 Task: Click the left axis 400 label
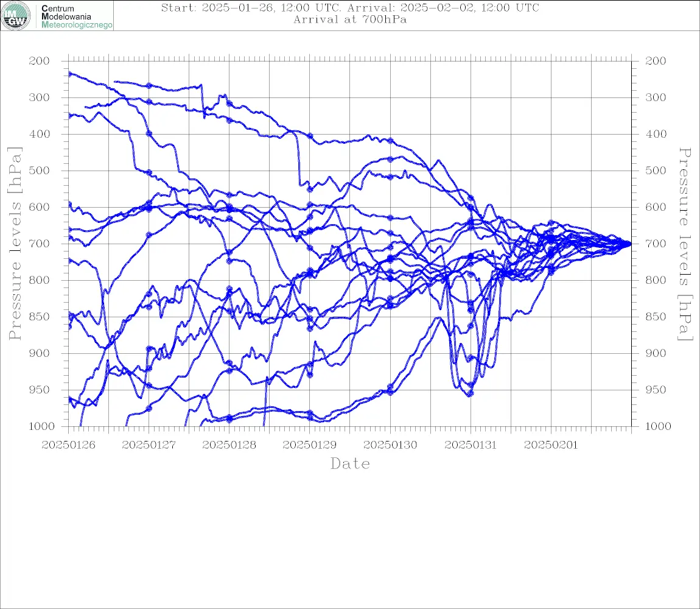(40, 134)
